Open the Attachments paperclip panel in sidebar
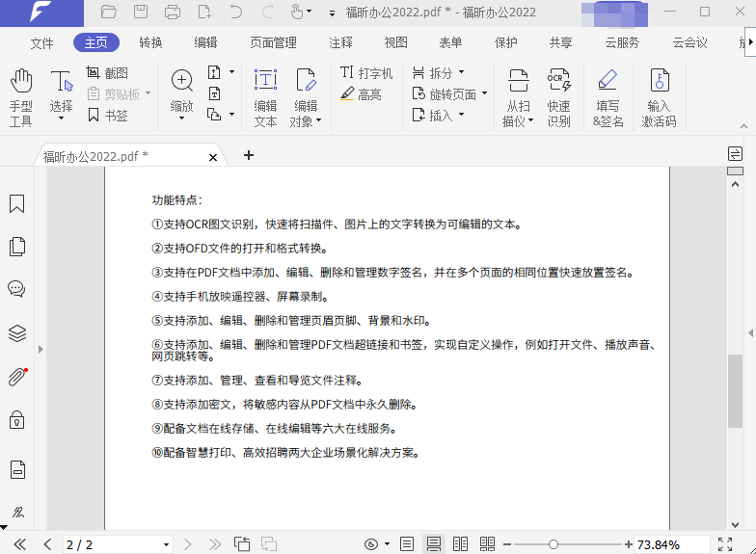 (16, 377)
